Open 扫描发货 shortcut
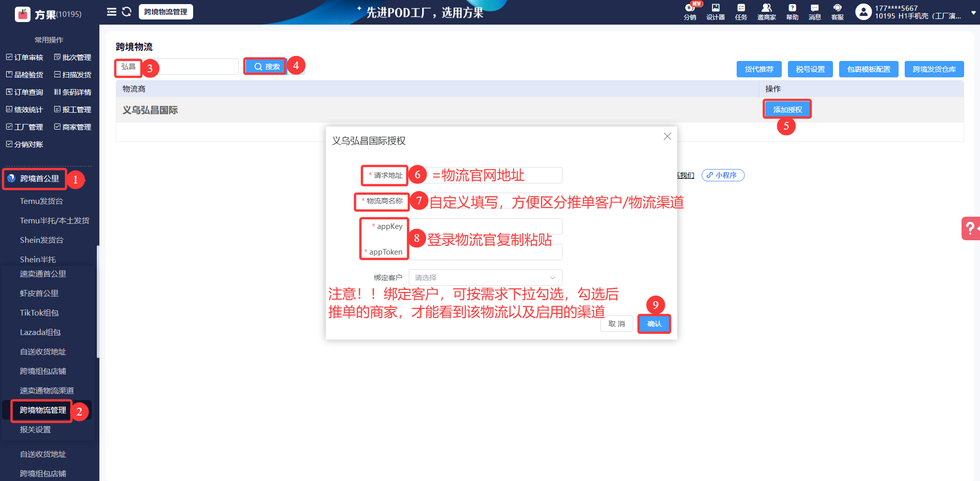 (73, 75)
